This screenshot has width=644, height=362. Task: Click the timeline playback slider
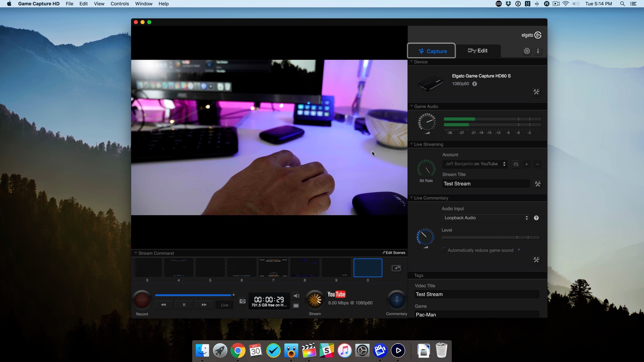[x=195, y=295]
